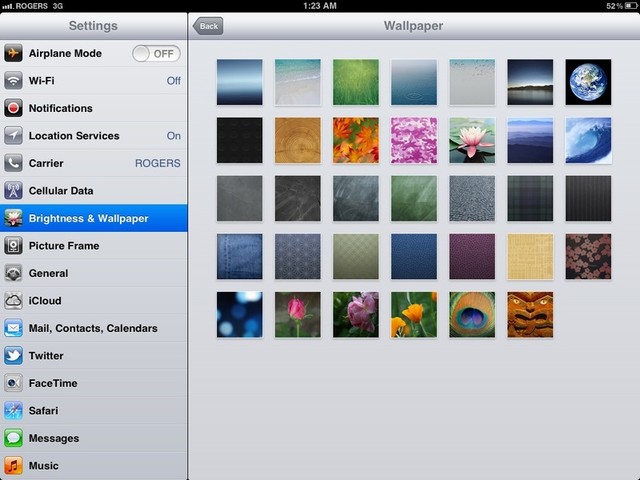This screenshot has height=480, width=640.
Task: Pick the green grass wallpaper
Action: coord(356,82)
